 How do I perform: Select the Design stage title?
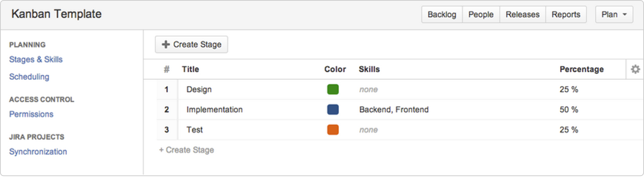tap(199, 89)
